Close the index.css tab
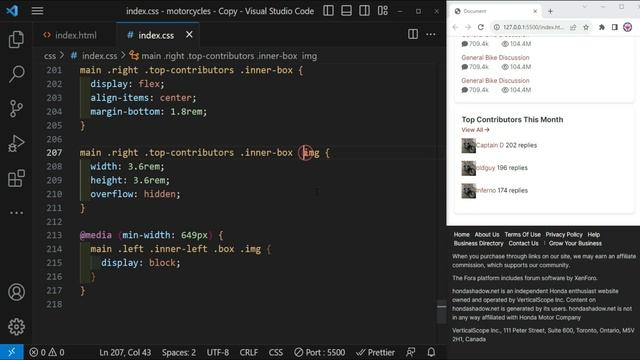Screen dimensions: 640x360 tap(189, 35)
